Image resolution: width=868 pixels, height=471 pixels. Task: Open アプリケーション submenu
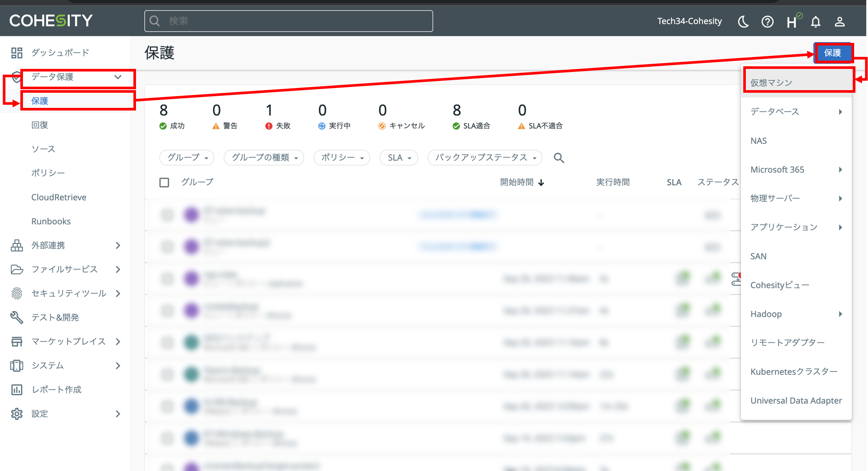(796, 227)
